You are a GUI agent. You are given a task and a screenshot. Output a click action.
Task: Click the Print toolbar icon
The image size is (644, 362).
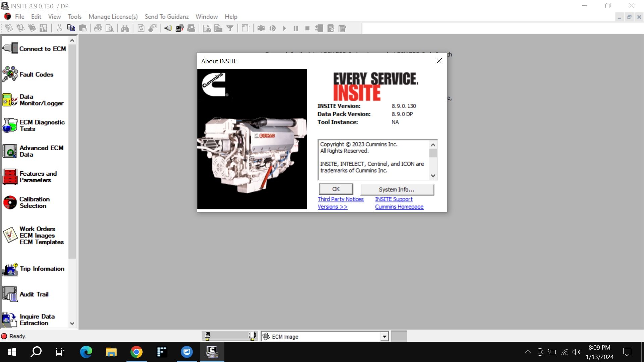click(98, 28)
